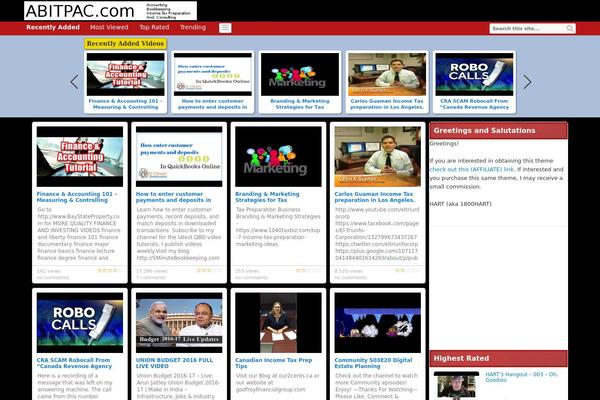Open grid title CRA SCAM Robocall From Canada Revenue Agency
This screenshot has width=600, height=400.
pos(74,363)
